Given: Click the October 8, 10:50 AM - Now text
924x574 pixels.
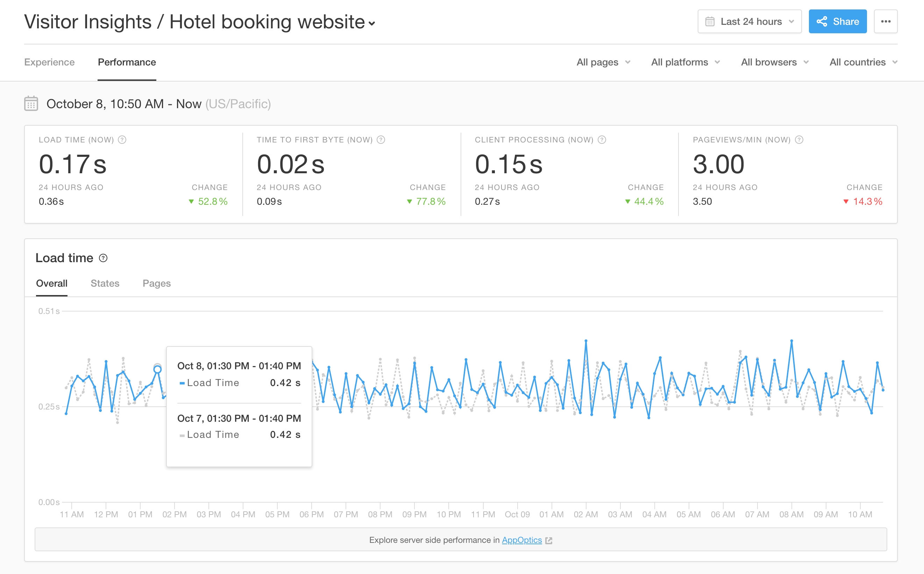Looking at the screenshot, I should point(124,104).
